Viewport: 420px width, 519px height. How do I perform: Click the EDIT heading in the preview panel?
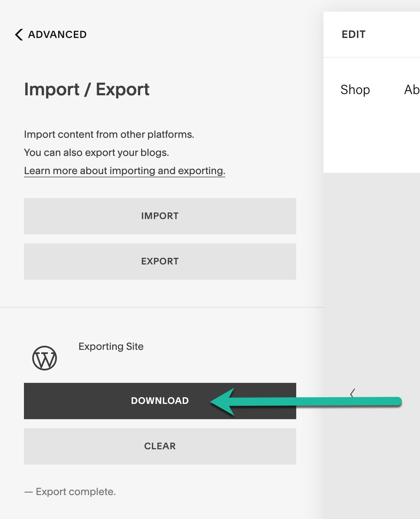353,34
